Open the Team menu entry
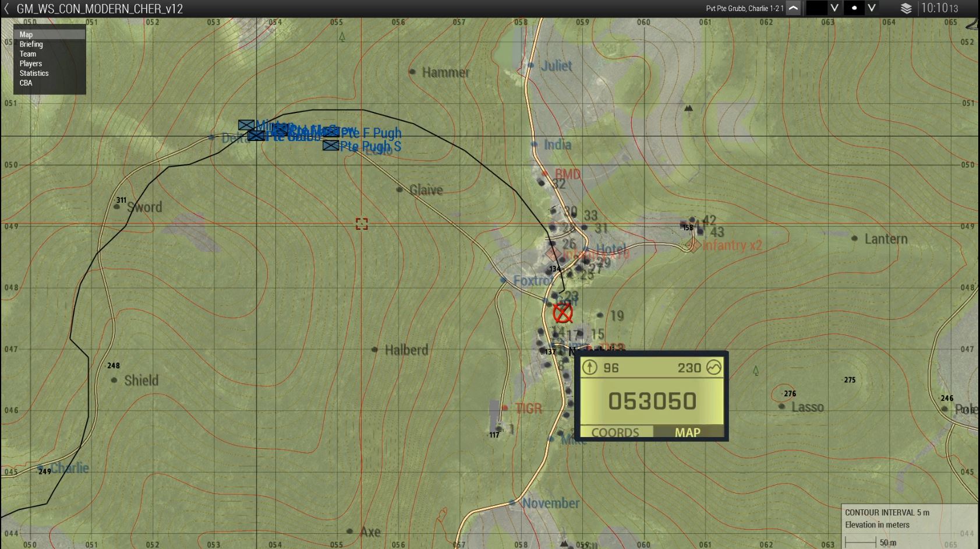 point(28,54)
